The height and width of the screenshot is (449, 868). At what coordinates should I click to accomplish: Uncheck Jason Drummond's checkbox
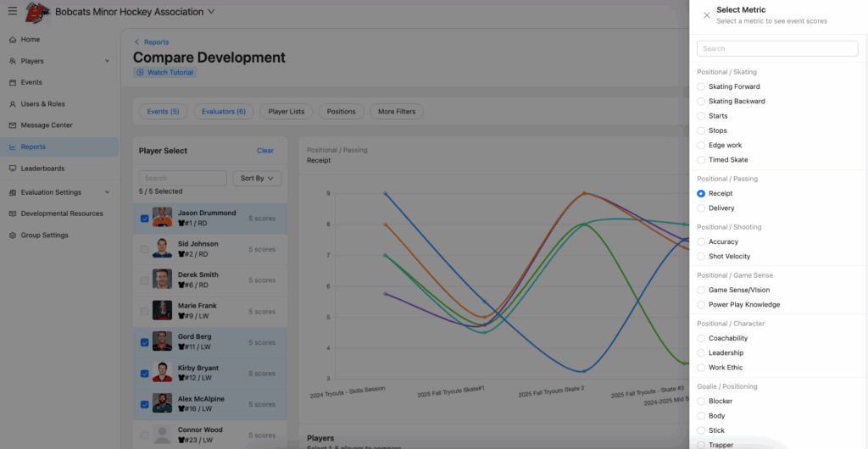[145, 219]
